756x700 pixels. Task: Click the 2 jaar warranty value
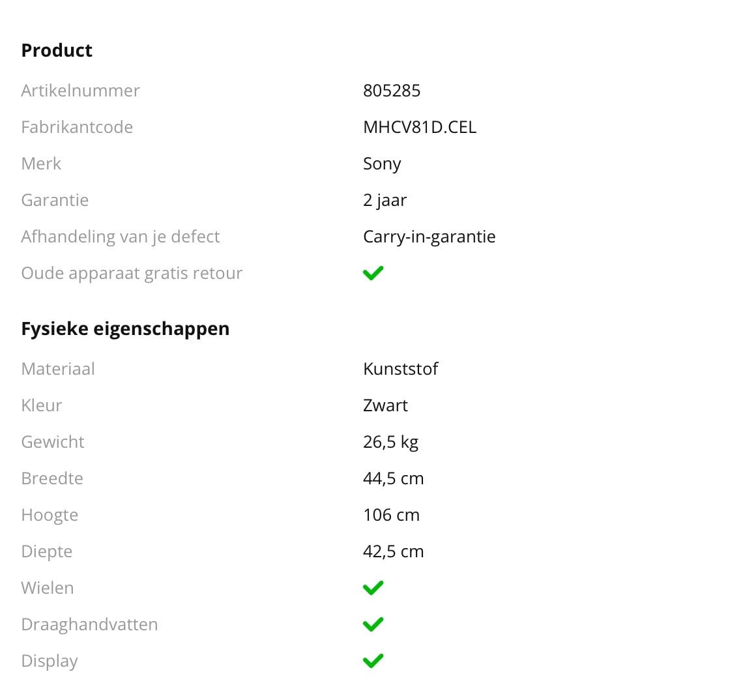tap(385, 200)
